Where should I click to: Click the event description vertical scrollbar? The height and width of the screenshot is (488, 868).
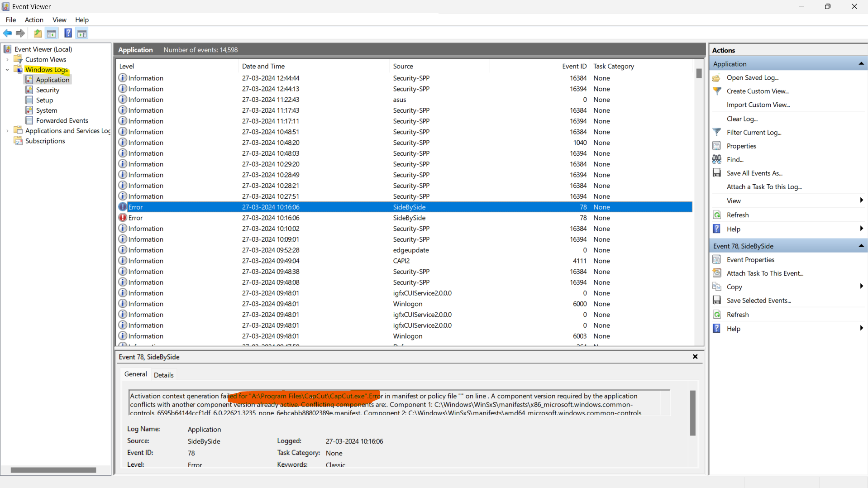click(692, 413)
